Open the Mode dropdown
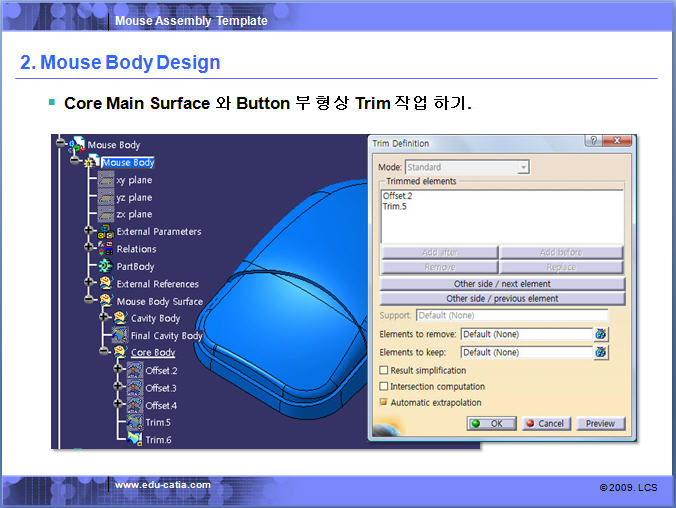This screenshot has width=676, height=508. point(523,167)
